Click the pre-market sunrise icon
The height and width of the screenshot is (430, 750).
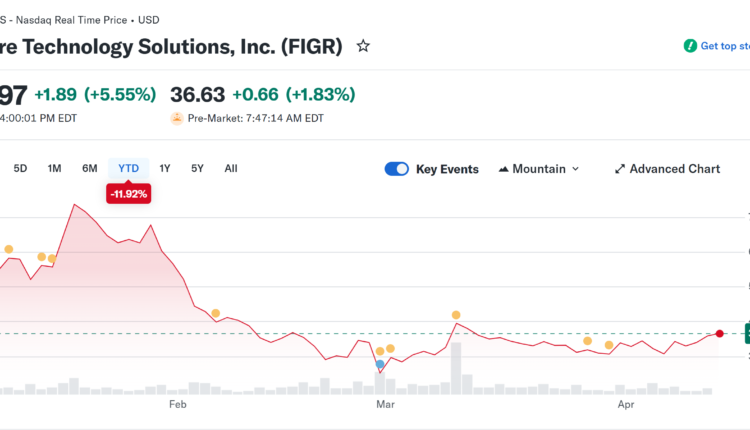click(177, 118)
